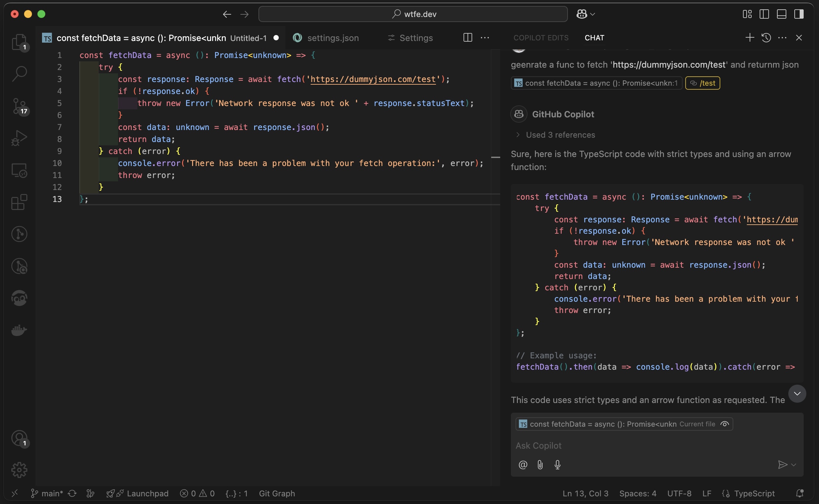Start a new chat with plus icon
The image size is (819, 504).
click(x=750, y=38)
